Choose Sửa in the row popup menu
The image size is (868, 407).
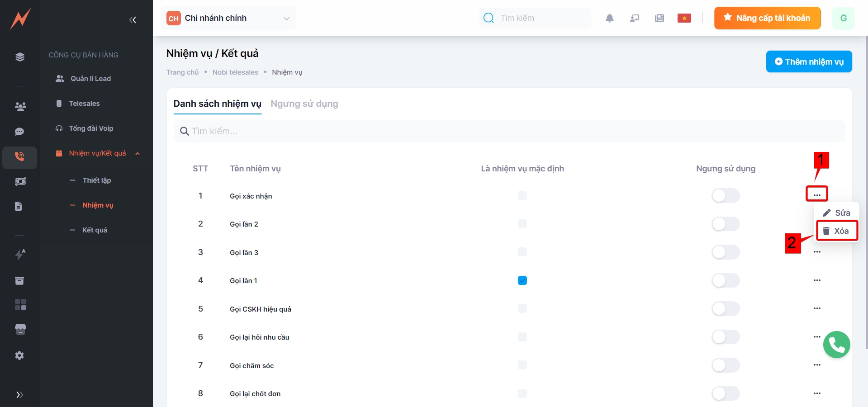tap(836, 213)
